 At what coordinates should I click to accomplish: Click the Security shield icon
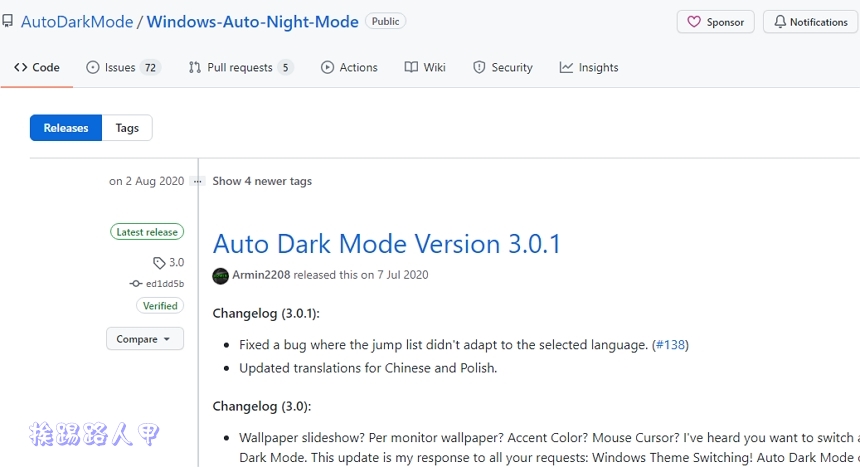click(479, 67)
